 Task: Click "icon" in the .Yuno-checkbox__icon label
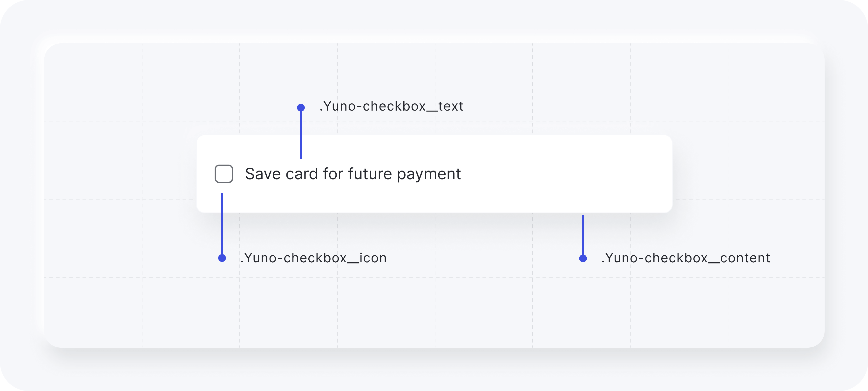click(373, 258)
